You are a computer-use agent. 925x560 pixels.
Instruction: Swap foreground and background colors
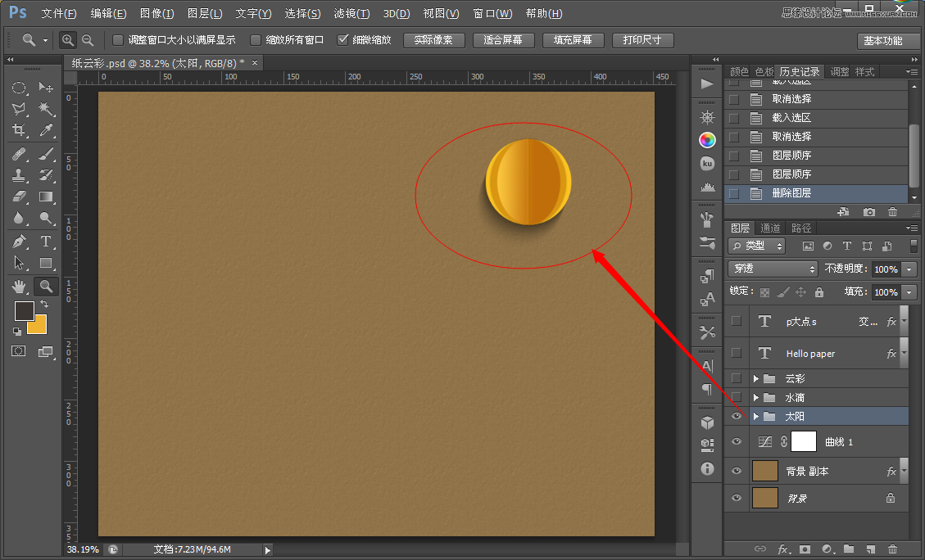point(44,305)
